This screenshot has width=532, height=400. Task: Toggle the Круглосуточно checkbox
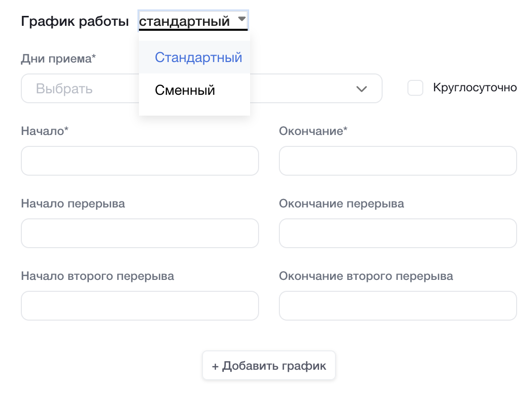point(415,88)
